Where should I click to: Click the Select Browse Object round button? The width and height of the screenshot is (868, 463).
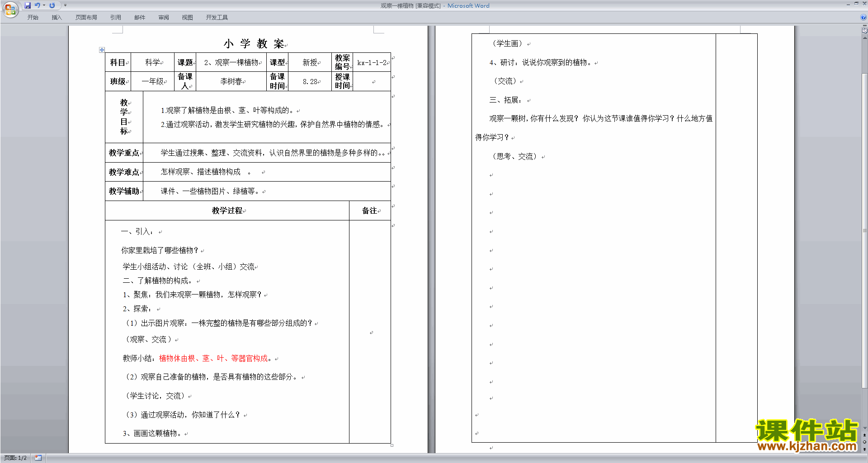click(x=864, y=442)
